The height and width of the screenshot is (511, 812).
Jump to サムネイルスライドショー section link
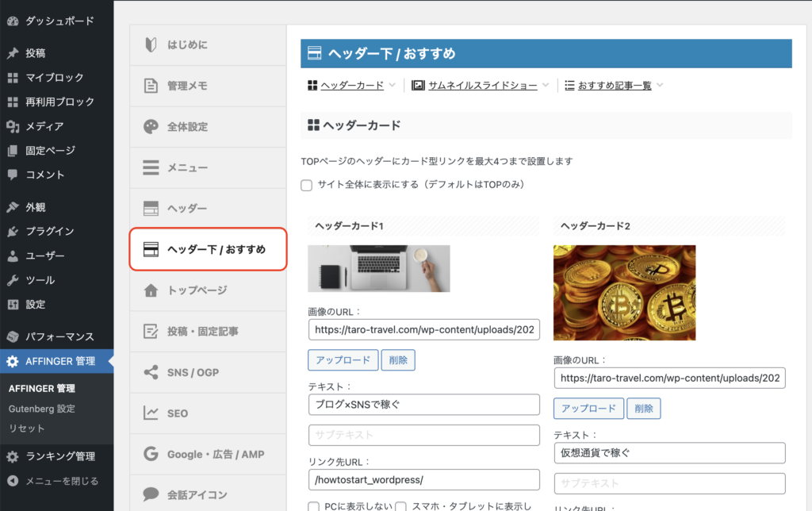tap(483, 86)
